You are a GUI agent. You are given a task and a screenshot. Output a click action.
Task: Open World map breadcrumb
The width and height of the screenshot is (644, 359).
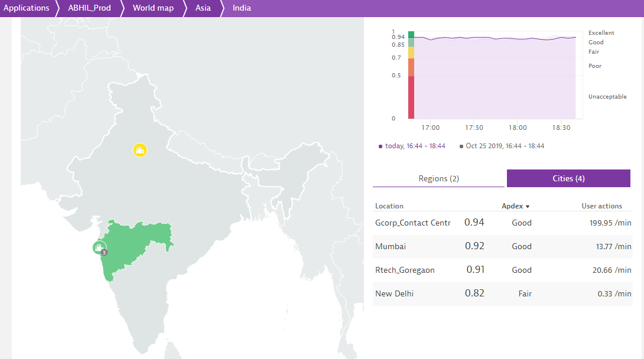(153, 8)
